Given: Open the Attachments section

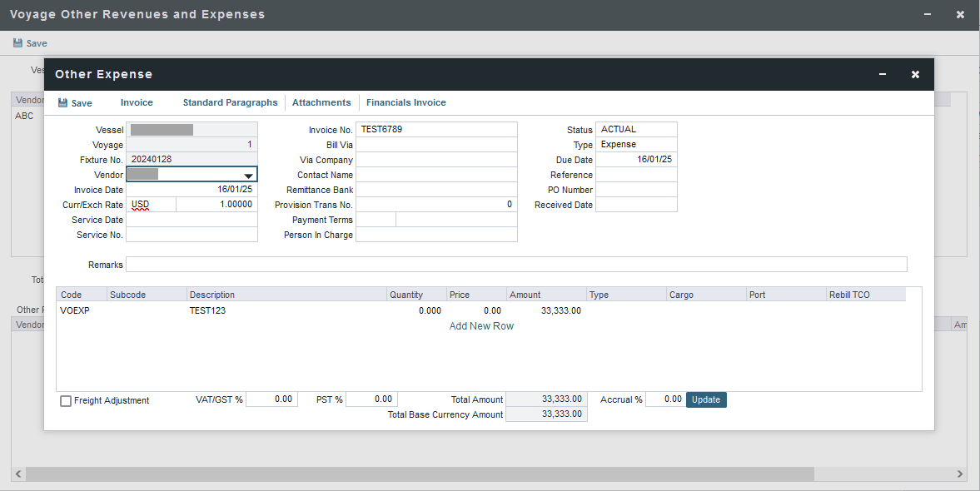Looking at the screenshot, I should [321, 103].
